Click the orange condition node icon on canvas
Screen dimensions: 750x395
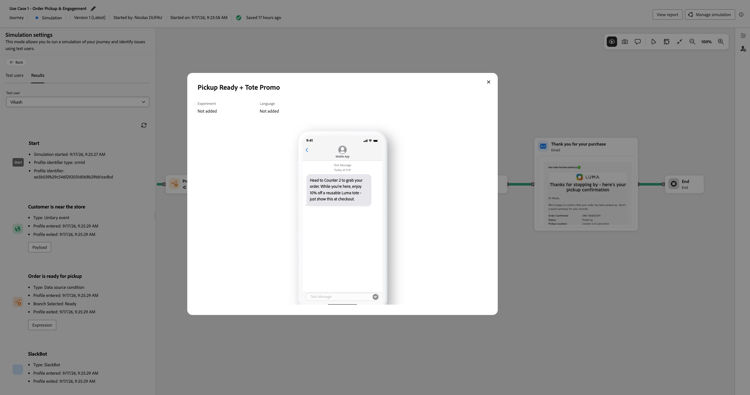(x=175, y=184)
